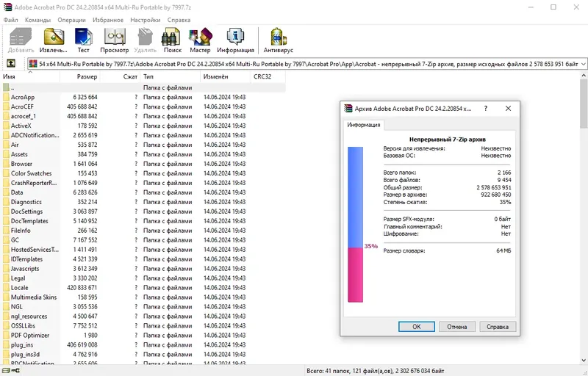Sort by the Изменён column header
The height and width of the screenshot is (376, 588).
[x=226, y=76]
